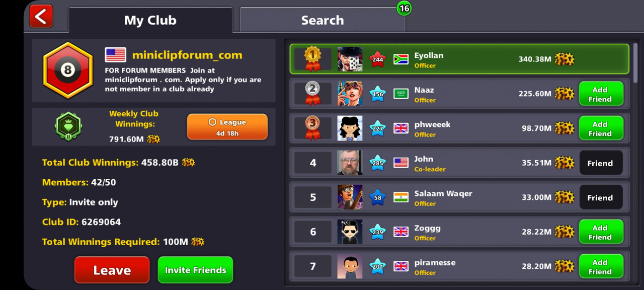Tap the red level 244 star
Image resolution: width=644 pixels, height=290 pixels.
click(377, 59)
